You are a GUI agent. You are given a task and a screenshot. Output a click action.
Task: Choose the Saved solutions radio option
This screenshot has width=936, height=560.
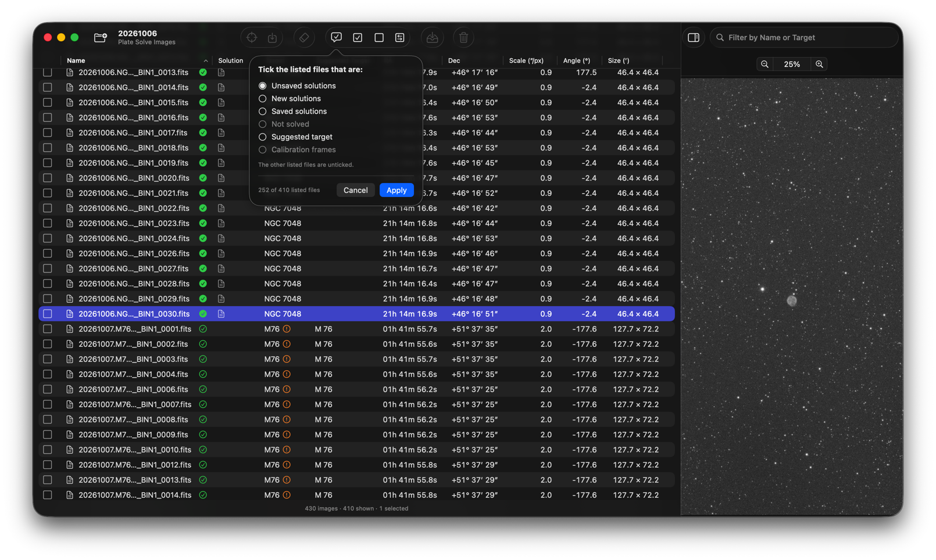tap(263, 112)
